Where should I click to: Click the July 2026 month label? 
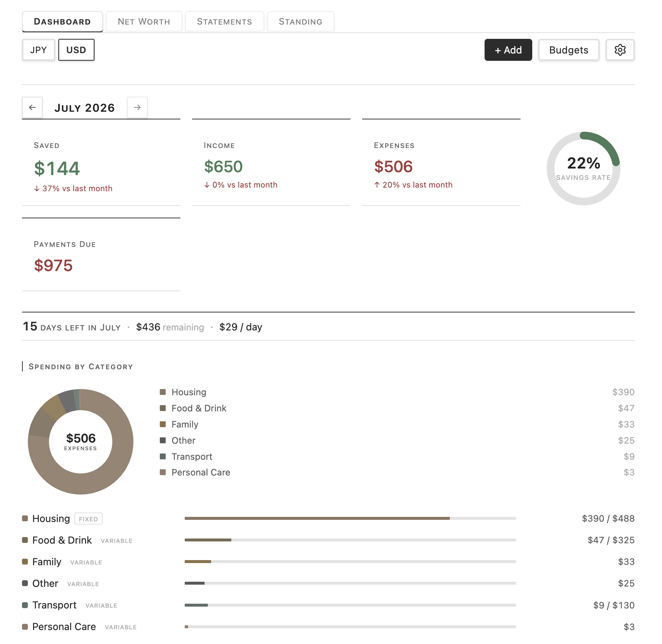tap(85, 108)
